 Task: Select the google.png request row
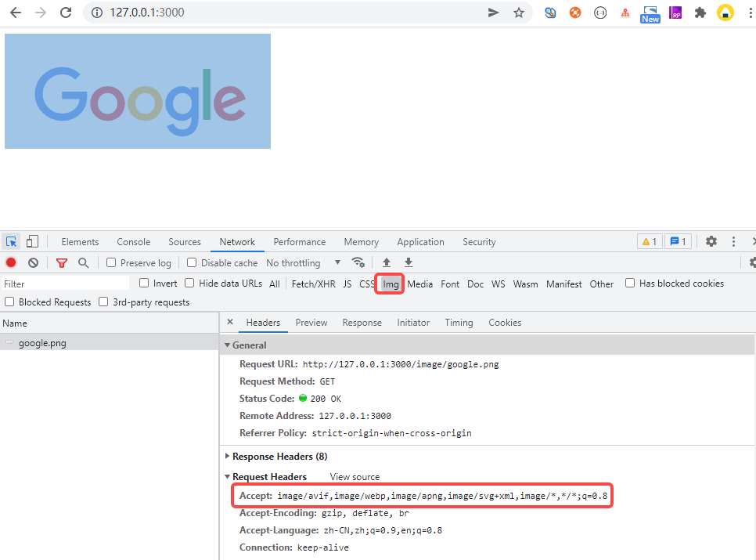[110, 343]
